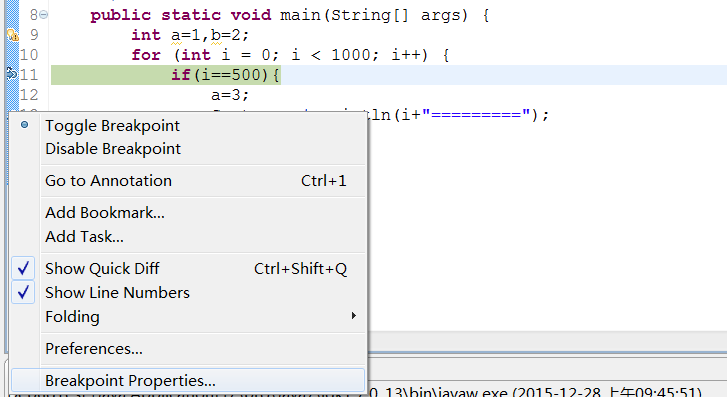
Task: Toggle the Show Line Numbers option
Action: click(188, 293)
